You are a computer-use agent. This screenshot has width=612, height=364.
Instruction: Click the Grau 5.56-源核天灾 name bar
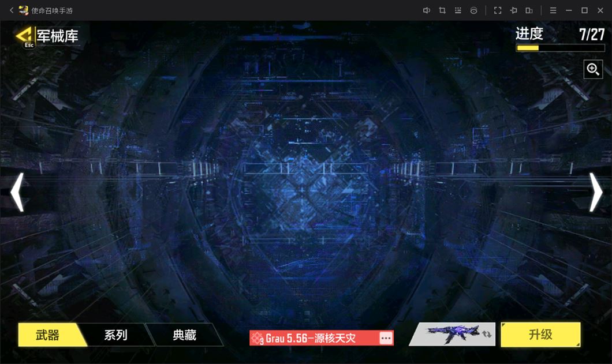pos(321,338)
